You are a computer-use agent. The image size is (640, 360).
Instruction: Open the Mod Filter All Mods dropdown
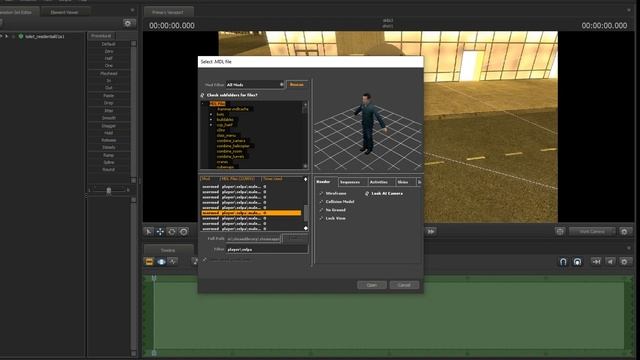coord(255,84)
